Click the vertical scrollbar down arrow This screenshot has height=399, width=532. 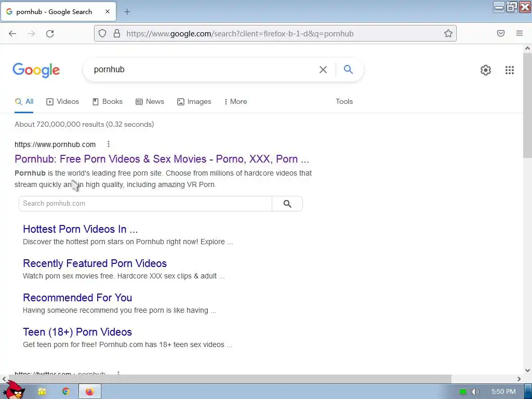pyautogui.click(x=527, y=370)
